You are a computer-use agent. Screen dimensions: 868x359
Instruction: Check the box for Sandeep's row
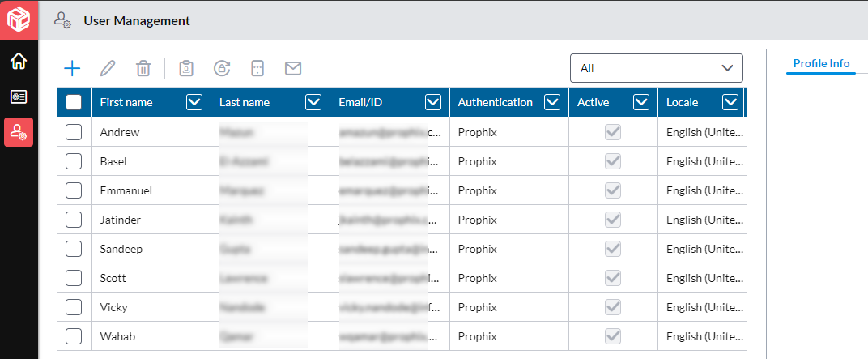[x=74, y=249]
